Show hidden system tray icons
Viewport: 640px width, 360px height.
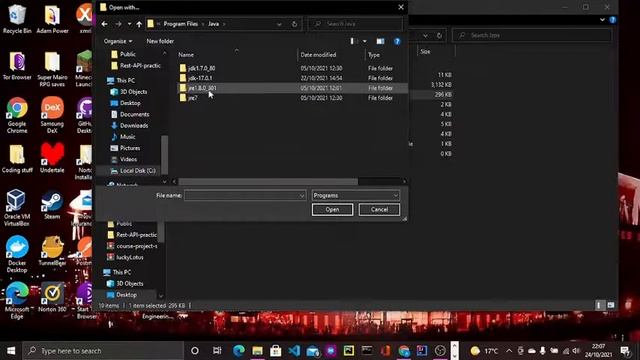point(509,351)
